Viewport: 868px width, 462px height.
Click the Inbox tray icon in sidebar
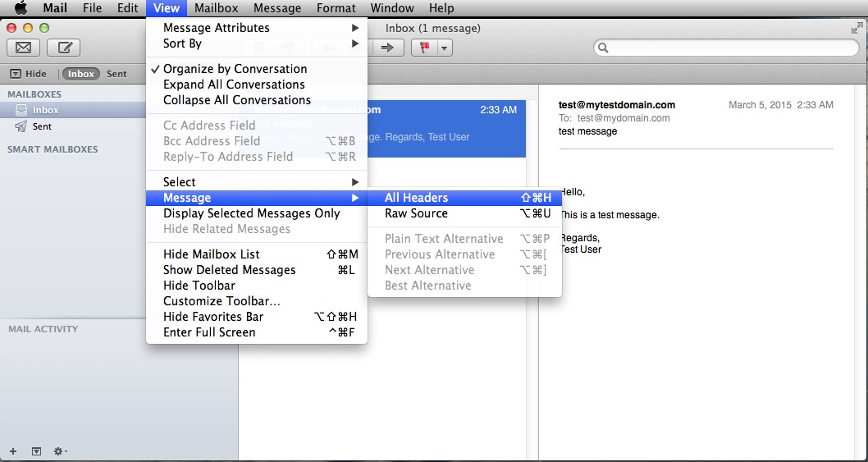21,110
